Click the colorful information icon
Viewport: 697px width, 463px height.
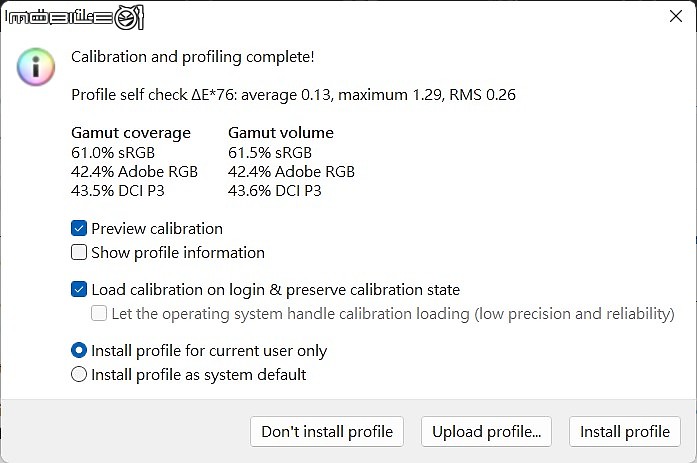pyautogui.click(x=36, y=67)
